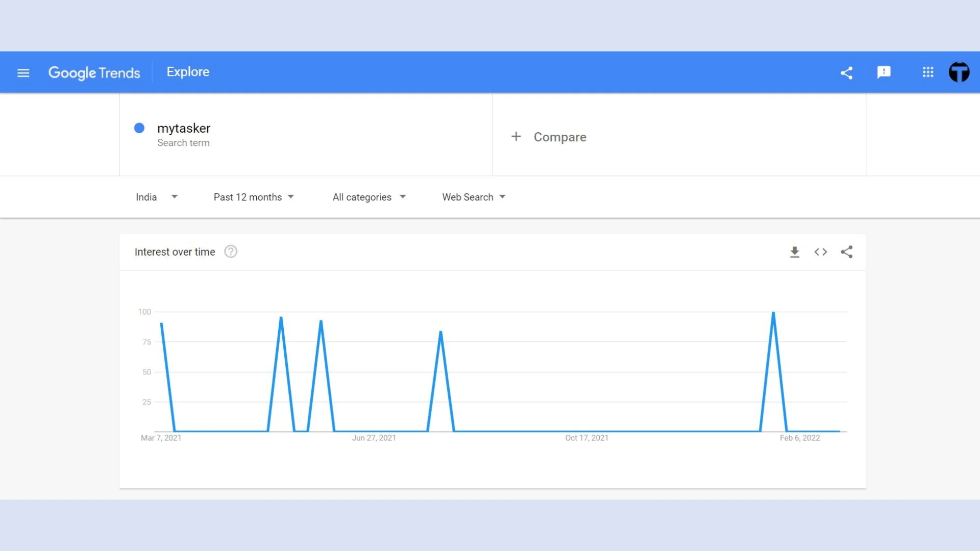Viewport: 980px width, 551px height.
Task: Click the Mar 7, 2021 axis label
Action: pos(161,438)
